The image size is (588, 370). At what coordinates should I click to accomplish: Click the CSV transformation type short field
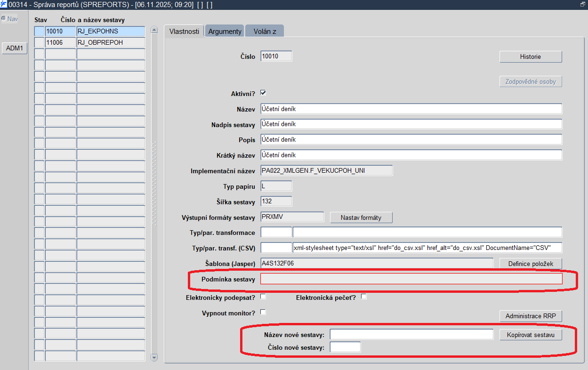(276, 248)
